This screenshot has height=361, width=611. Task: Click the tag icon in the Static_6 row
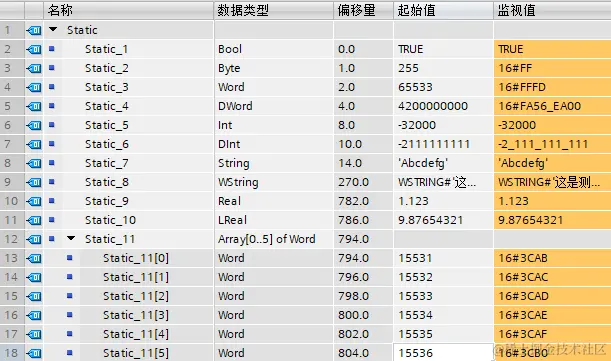coord(34,144)
